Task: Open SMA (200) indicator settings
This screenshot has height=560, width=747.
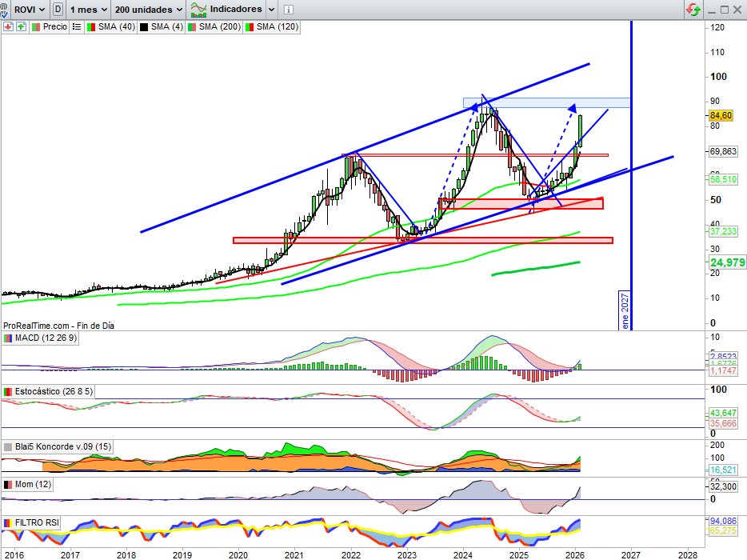Action: click(214, 26)
